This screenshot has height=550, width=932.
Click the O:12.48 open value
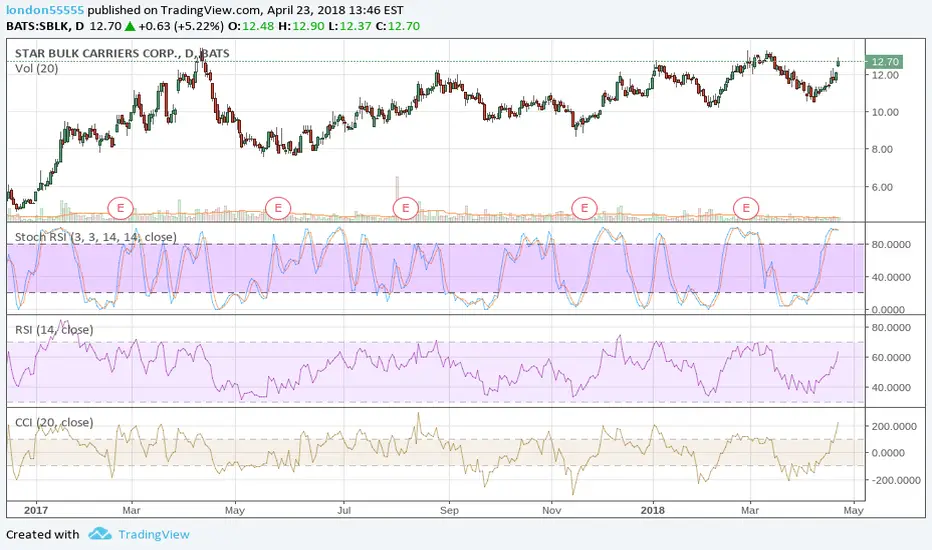point(251,26)
